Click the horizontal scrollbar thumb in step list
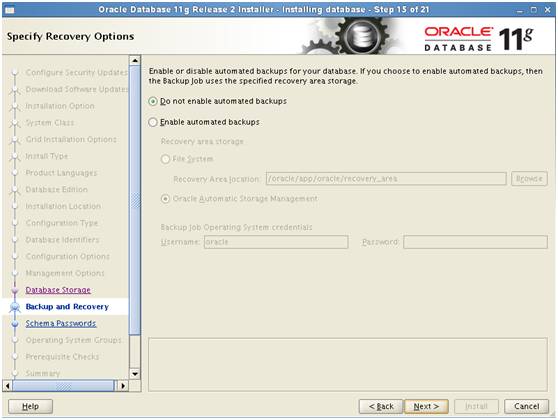Image resolution: width=558 pixels, height=420 pixels. [x=63, y=385]
